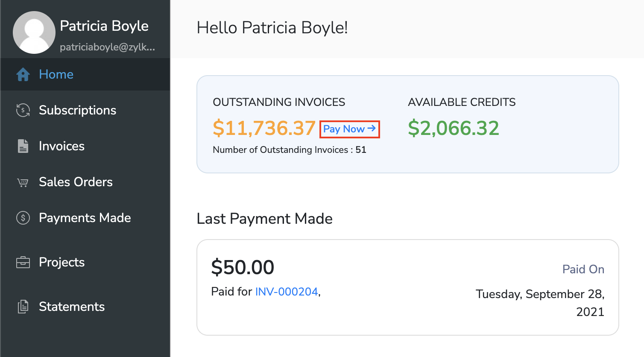Select the Home icon in sidebar

pyautogui.click(x=23, y=74)
